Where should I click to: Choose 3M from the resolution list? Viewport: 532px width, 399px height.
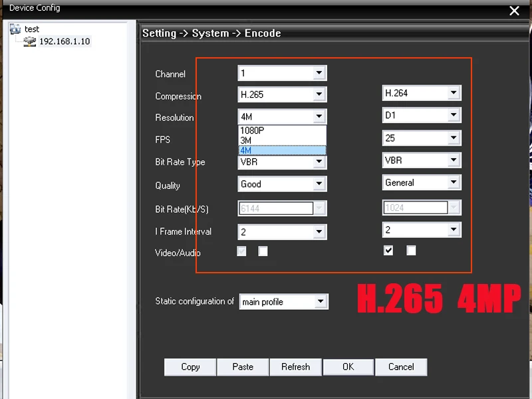[x=282, y=140]
